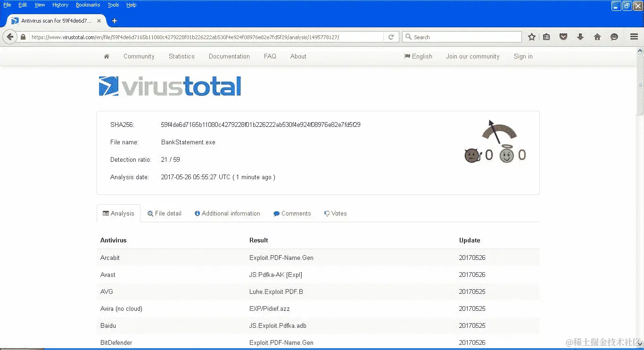644x350 pixels.
Task: Open the Comments tab
Action: [x=292, y=213]
